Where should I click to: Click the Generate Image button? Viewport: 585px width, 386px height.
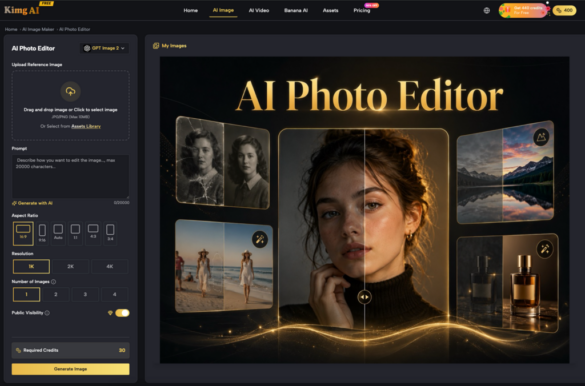coord(71,369)
